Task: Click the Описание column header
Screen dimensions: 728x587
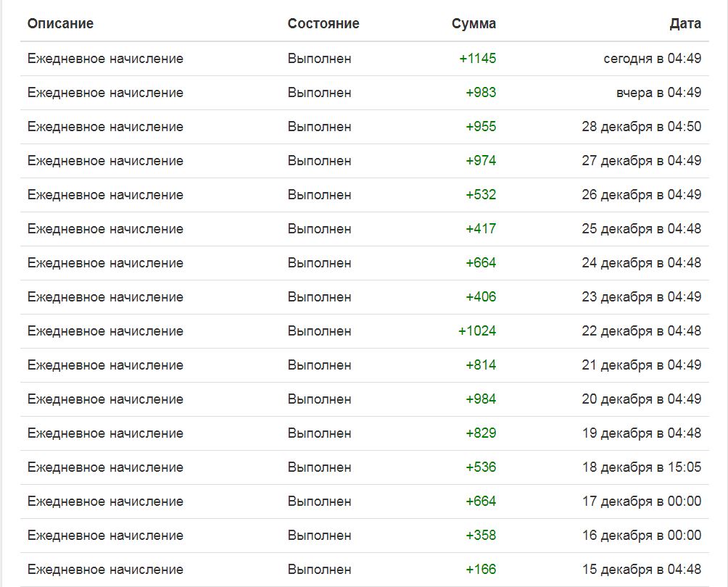Action: point(60,24)
